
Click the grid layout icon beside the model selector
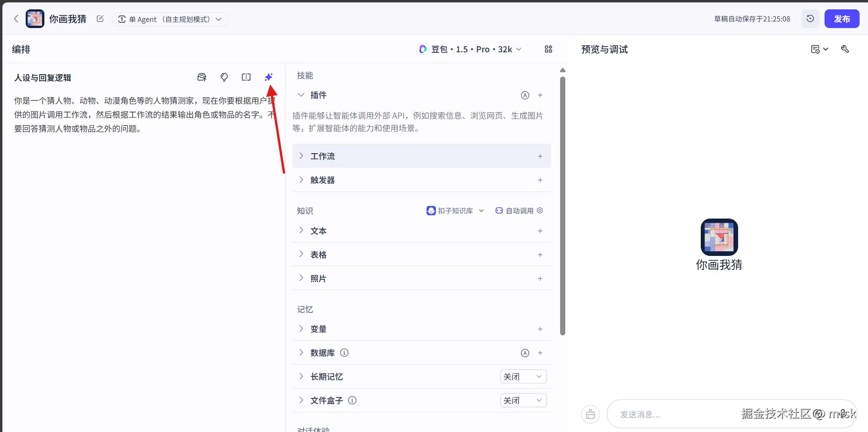click(549, 49)
